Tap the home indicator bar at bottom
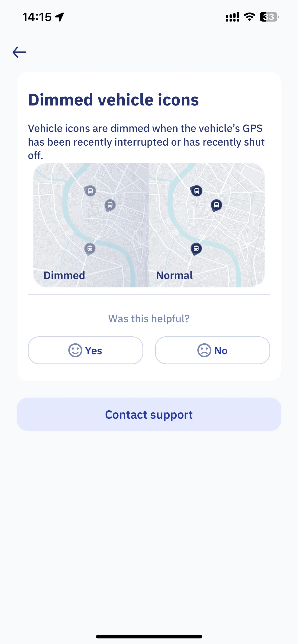 click(149, 637)
